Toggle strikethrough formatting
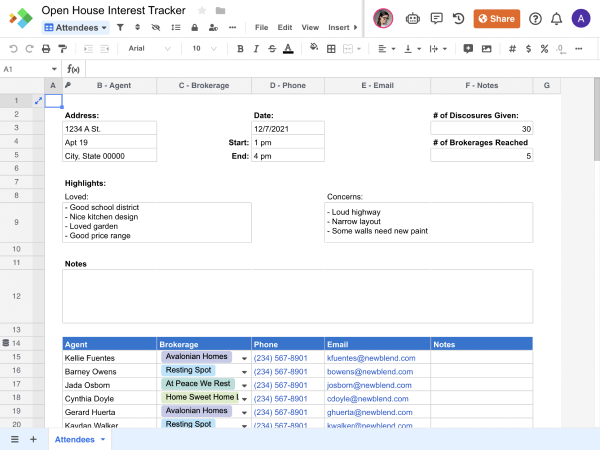 point(272,49)
